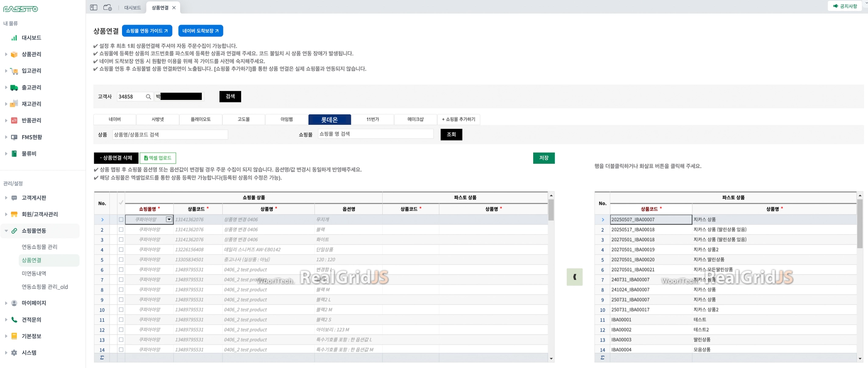Viewport: 868px width, 368px height.
Task: Switch to the 플레이오토 mall tab
Action: [200, 119]
